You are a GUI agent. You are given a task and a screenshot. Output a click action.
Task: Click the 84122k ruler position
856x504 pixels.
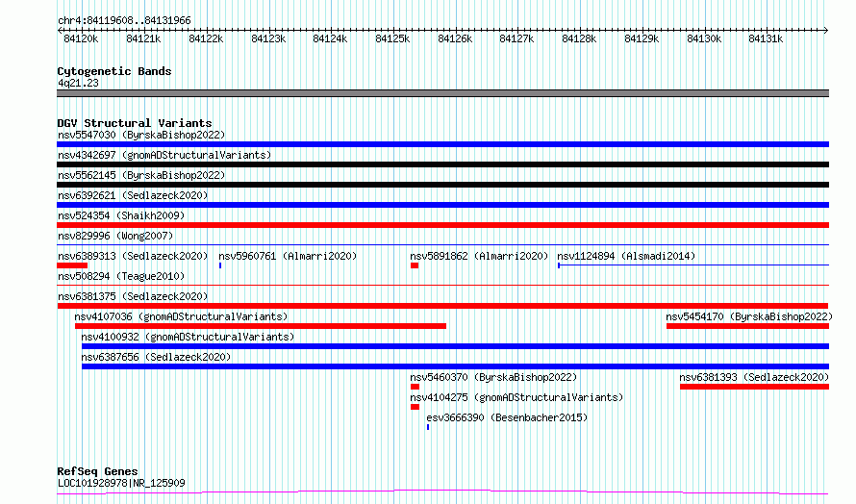coord(206,38)
